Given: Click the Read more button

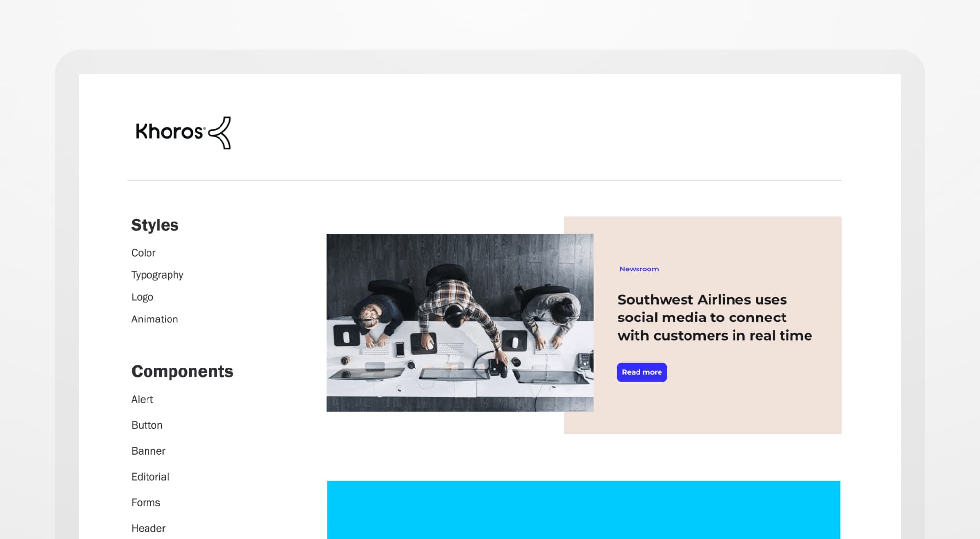Looking at the screenshot, I should 642,372.
